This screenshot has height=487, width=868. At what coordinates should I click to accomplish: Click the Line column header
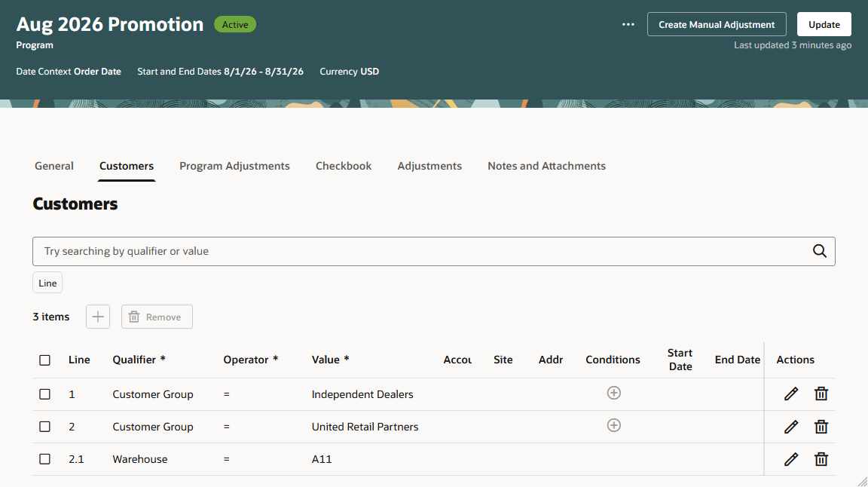[79, 360]
